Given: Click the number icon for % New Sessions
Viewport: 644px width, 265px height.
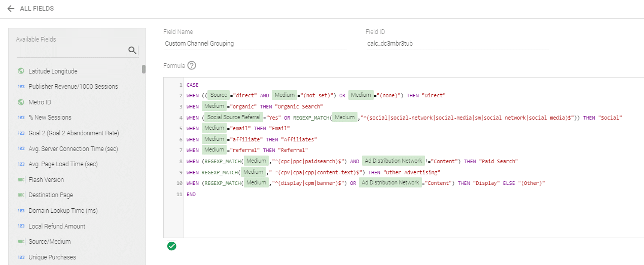Looking at the screenshot, I should [x=21, y=118].
